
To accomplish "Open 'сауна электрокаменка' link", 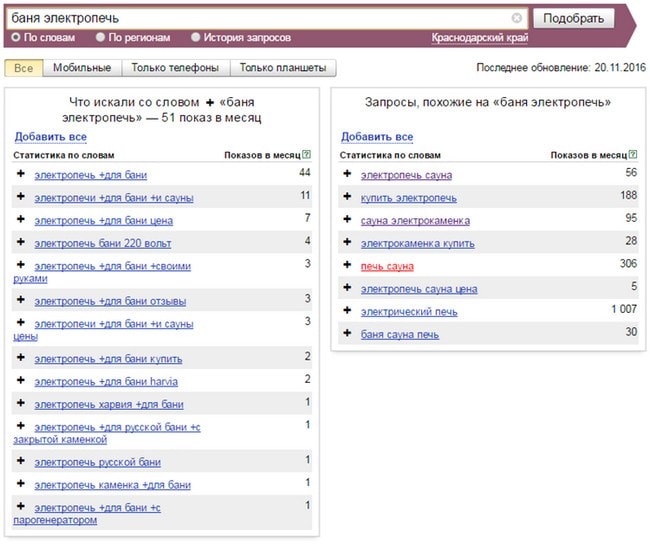I will (415, 221).
